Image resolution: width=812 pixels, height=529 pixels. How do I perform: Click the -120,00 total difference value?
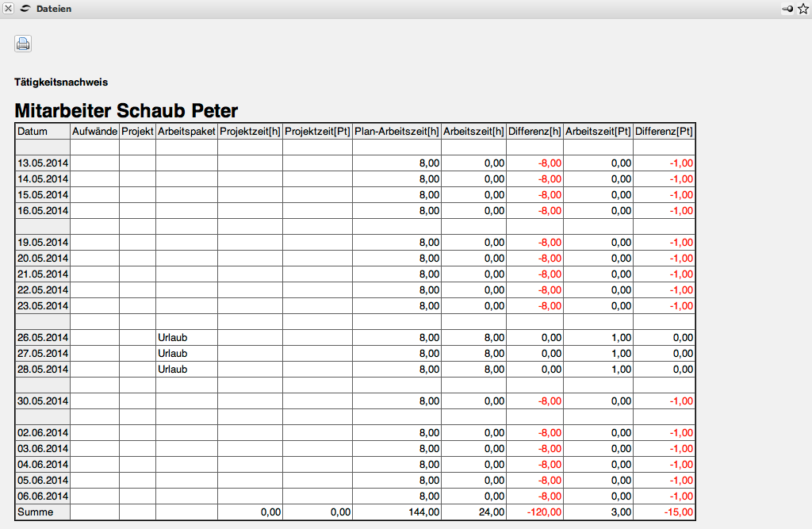click(x=544, y=512)
